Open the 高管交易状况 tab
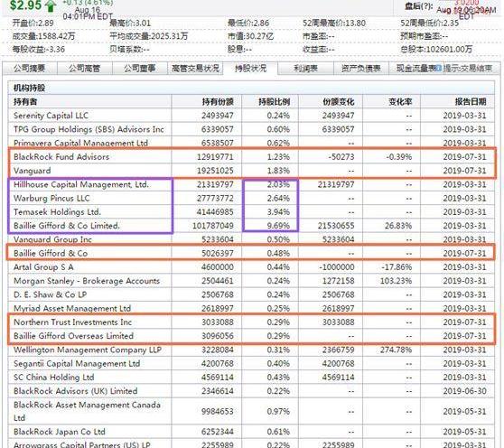Screen dimensions: 504x448 (x=195, y=69)
